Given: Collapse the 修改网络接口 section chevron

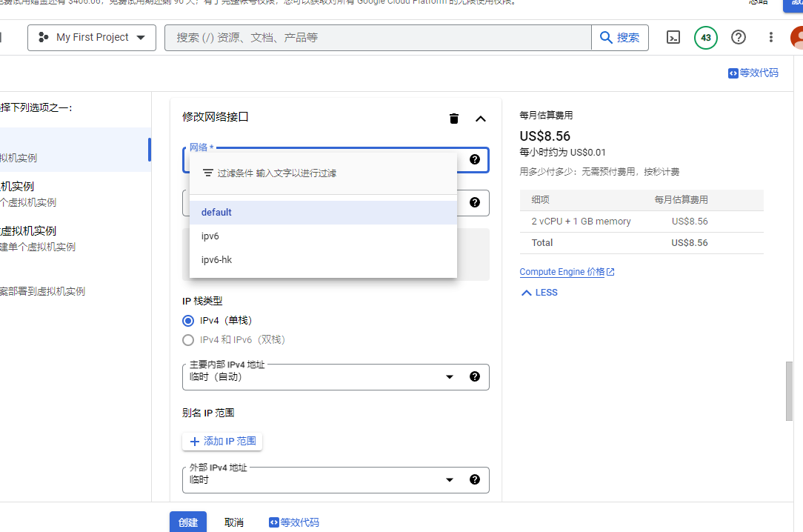Looking at the screenshot, I should click(x=481, y=119).
